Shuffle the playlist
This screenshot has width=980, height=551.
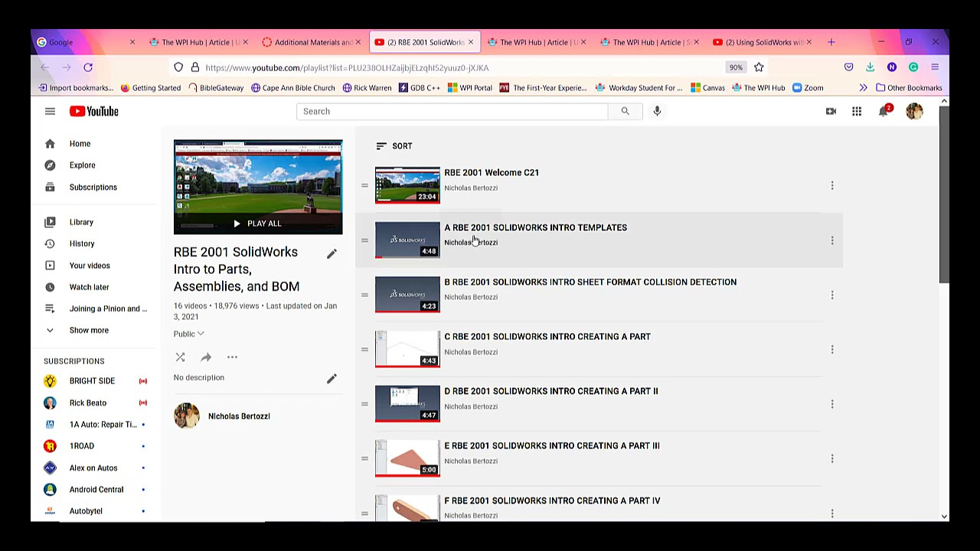tap(180, 357)
